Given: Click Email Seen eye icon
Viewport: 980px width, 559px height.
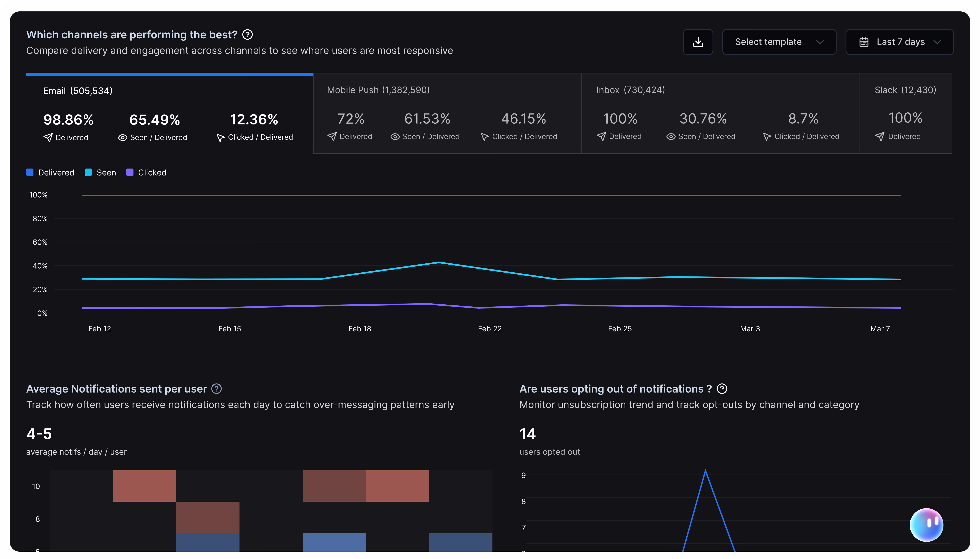Looking at the screenshot, I should [122, 138].
